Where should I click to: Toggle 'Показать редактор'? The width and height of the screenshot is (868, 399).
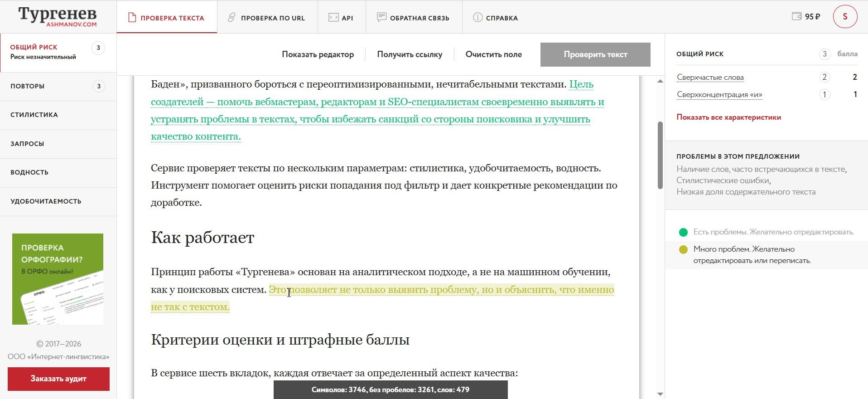pos(318,54)
